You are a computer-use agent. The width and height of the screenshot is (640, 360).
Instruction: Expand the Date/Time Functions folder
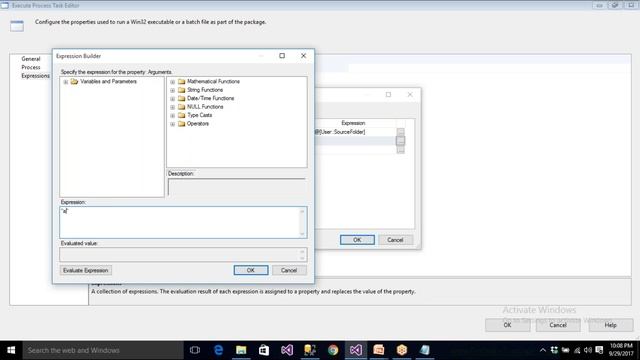point(173,99)
